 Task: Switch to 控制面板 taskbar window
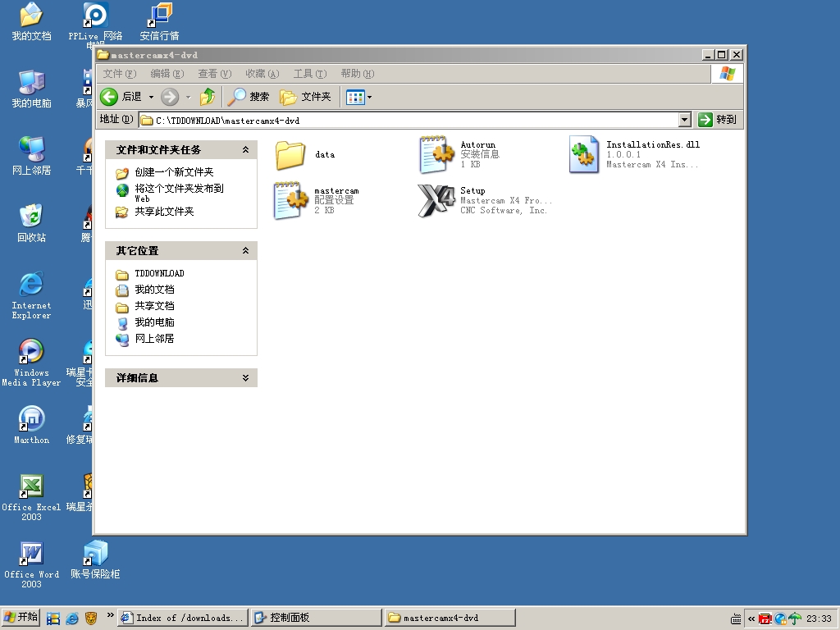tap(316, 618)
